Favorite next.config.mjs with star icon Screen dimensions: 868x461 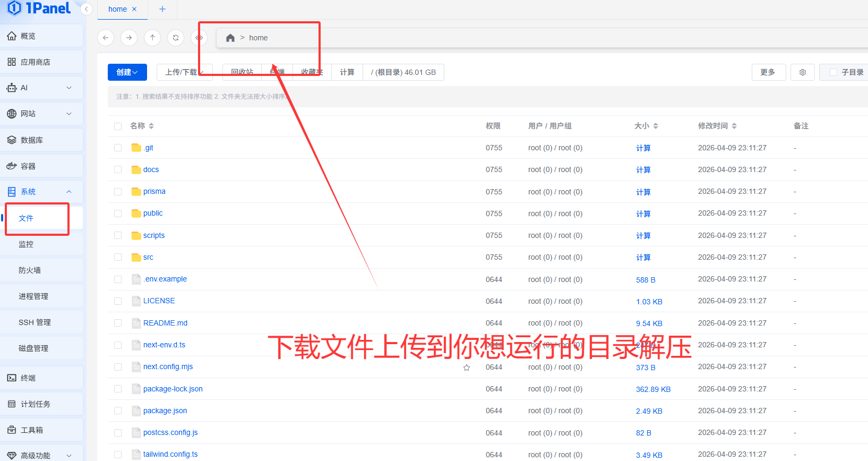(467, 368)
